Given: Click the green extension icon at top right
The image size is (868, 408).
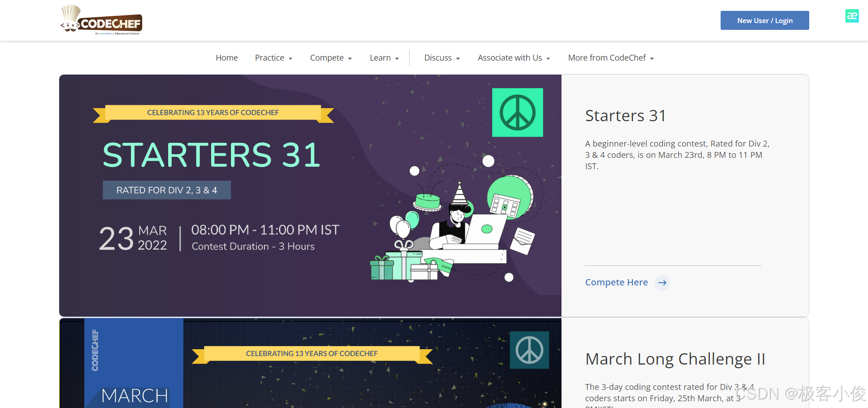Looking at the screenshot, I should [x=852, y=16].
